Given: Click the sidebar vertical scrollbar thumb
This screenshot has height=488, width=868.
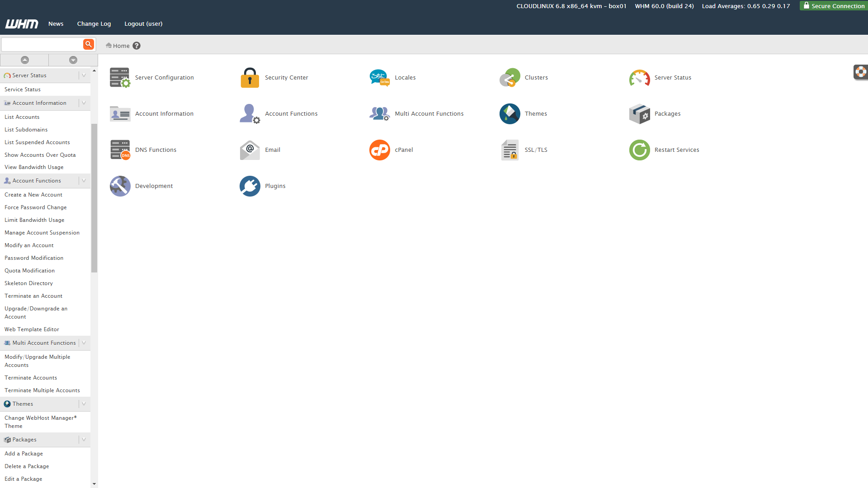Looking at the screenshot, I should pyautogui.click(x=94, y=198).
